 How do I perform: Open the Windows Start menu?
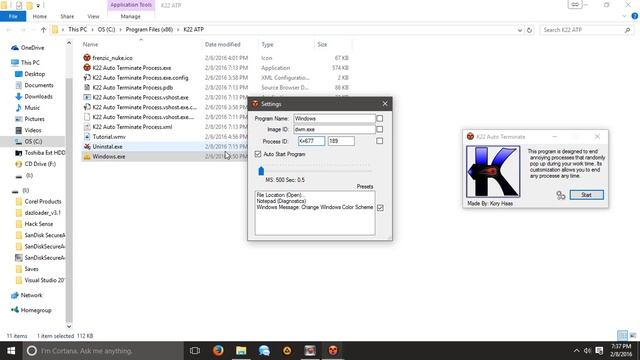[11, 351]
